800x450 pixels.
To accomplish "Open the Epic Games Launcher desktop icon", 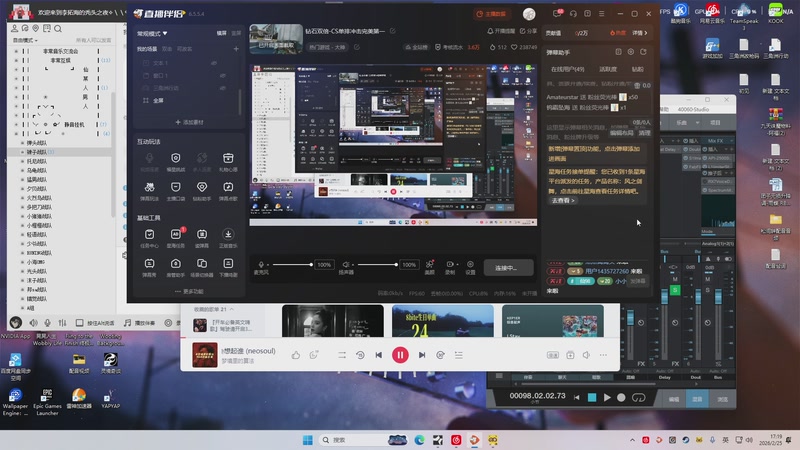I will [x=47, y=402].
